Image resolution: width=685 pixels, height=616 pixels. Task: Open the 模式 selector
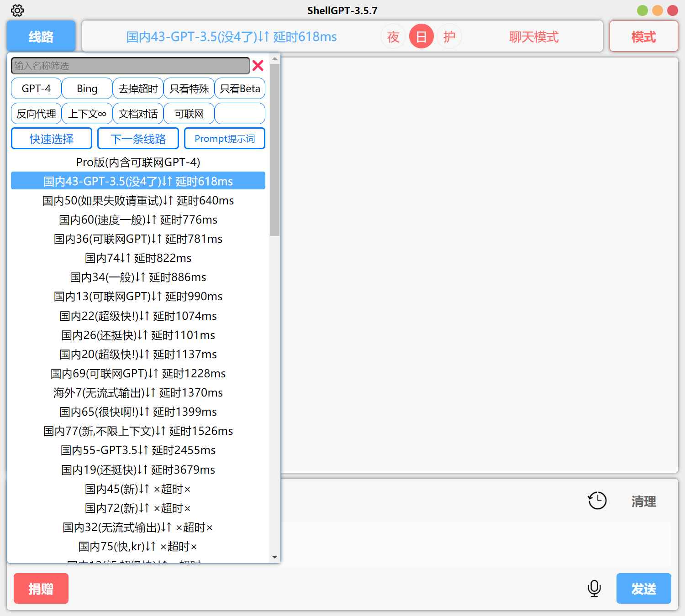click(643, 37)
